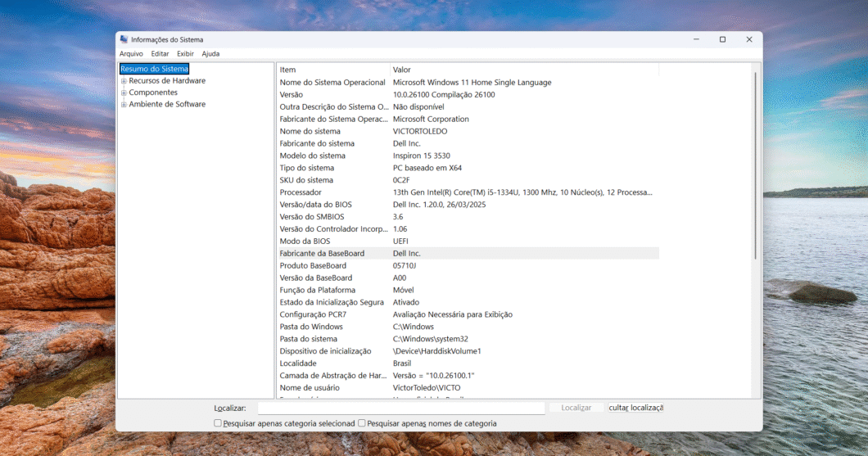Viewport: 868px width, 456px height.
Task: Select the Fabricante da BaseBoard row
Action: pos(468,254)
